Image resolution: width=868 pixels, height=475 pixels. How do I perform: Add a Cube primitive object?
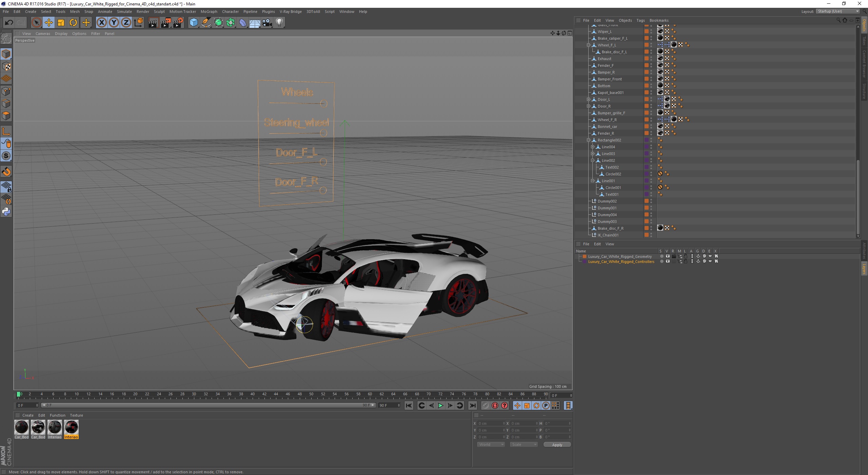194,23
